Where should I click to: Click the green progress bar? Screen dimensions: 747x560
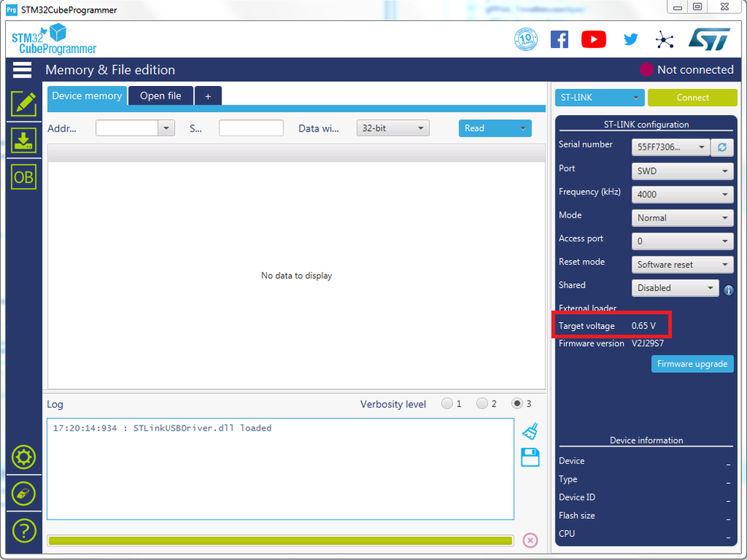(x=280, y=541)
